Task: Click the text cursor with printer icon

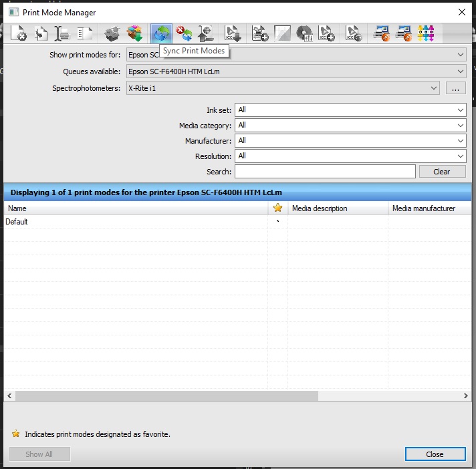Action: (63, 32)
